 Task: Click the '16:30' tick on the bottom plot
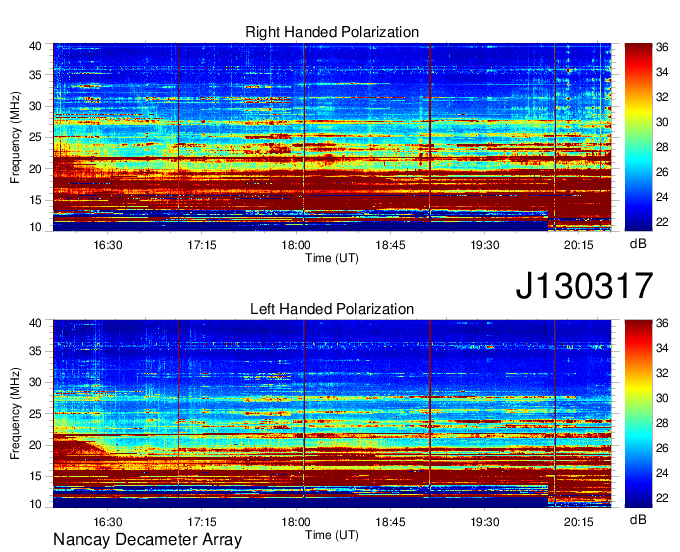click(108, 522)
